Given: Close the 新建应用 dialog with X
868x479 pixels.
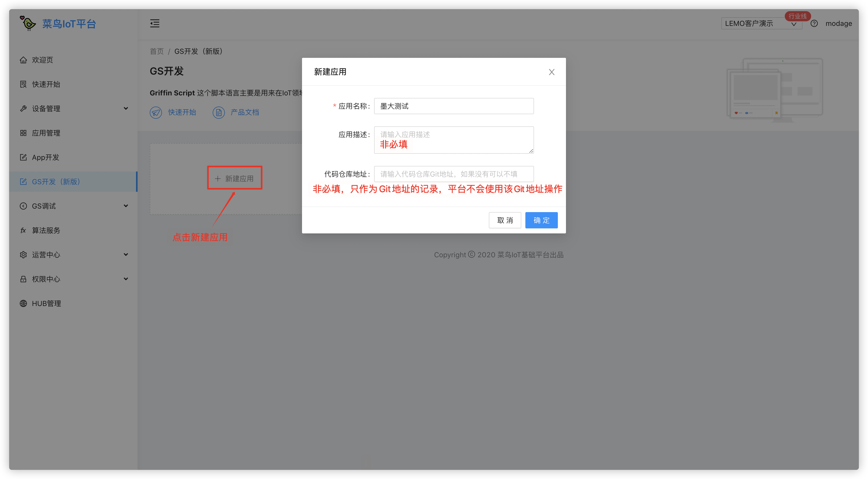Looking at the screenshot, I should pyautogui.click(x=551, y=72).
